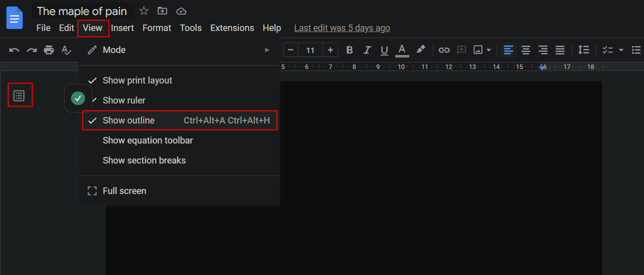Image resolution: width=644 pixels, height=275 pixels.
Task: Open the Format menu
Action: [x=157, y=28]
